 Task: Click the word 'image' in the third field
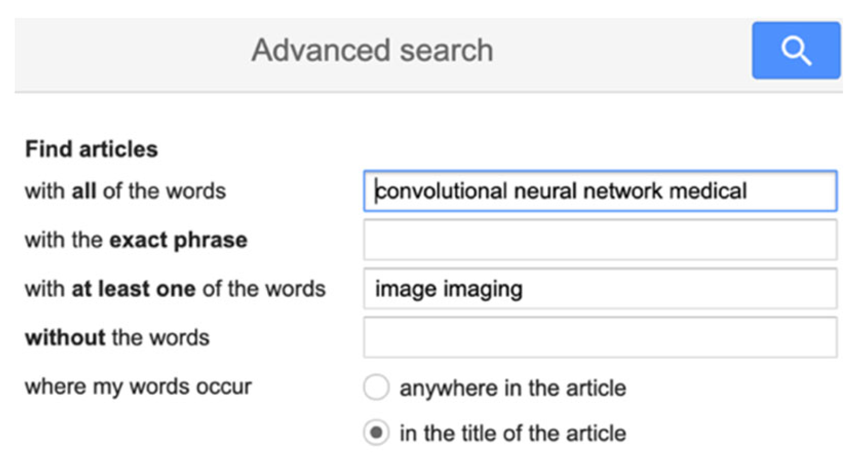[x=406, y=289]
